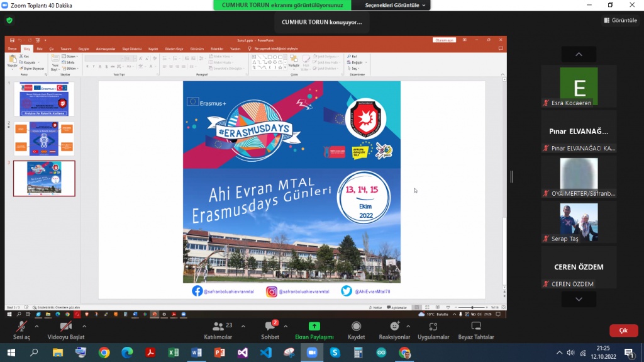Expand audio options arrow beside Sesi aç
The width and height of the screenshot is (644, 362).
(x=36, y=326)
